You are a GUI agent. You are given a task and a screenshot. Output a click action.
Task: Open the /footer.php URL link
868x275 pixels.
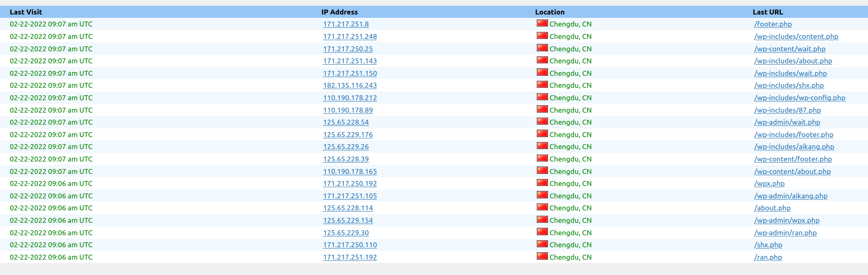click(773, 24)
